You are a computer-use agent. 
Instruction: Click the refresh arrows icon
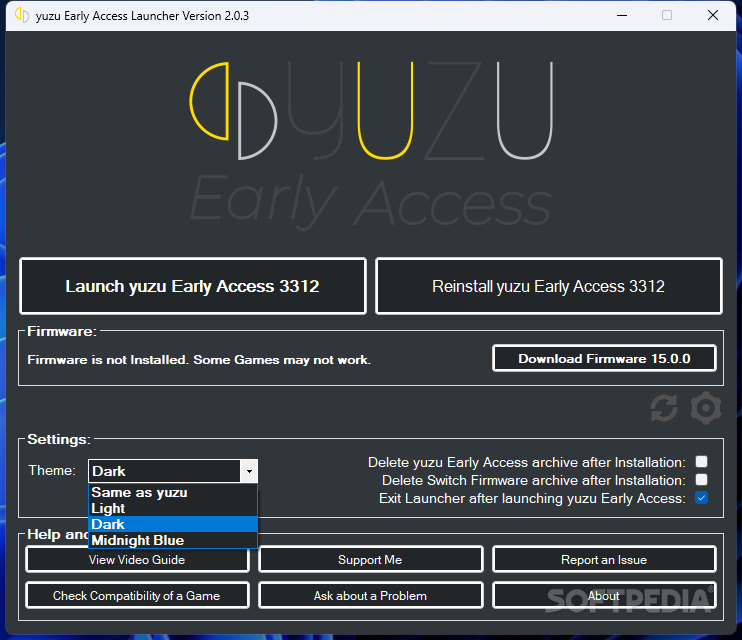tap(663, 408)
